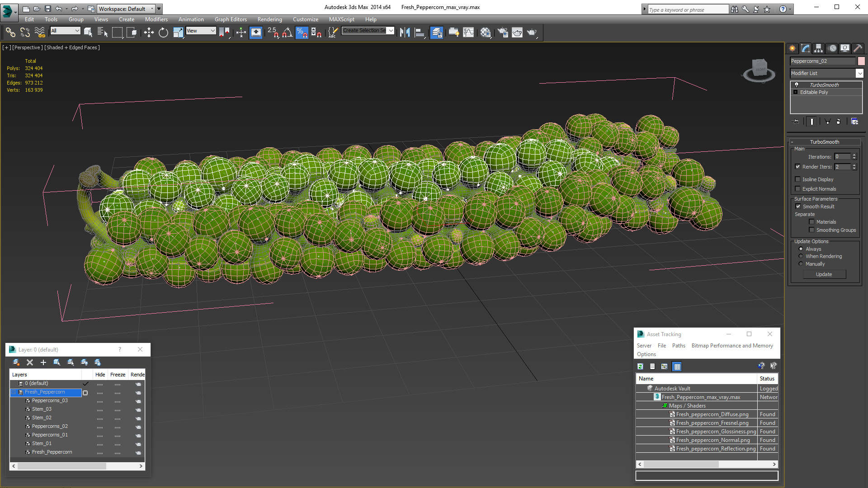
Task: Click the ViewCube in viewport
Action: coord(759,70)
